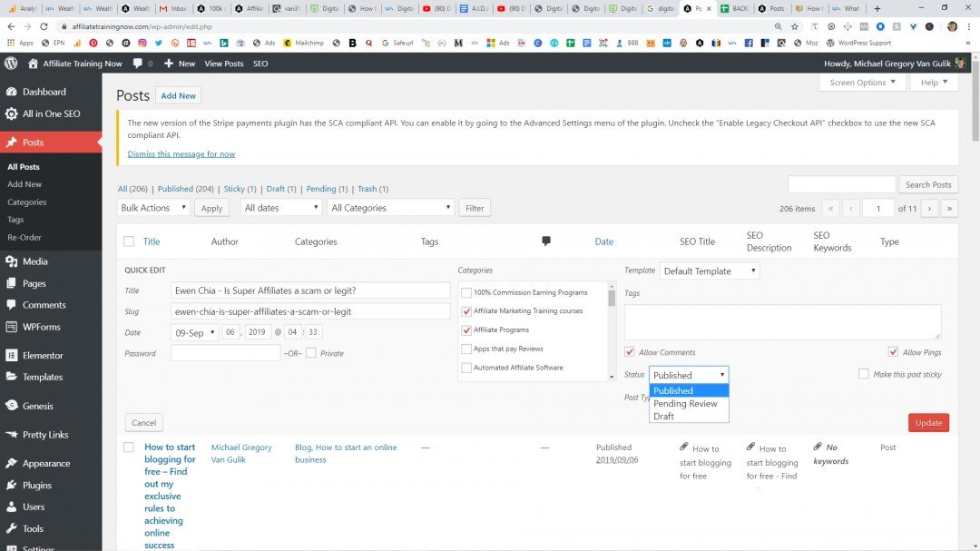
Task: Check 100% Commission Earning Programs category
Action: 466,292
